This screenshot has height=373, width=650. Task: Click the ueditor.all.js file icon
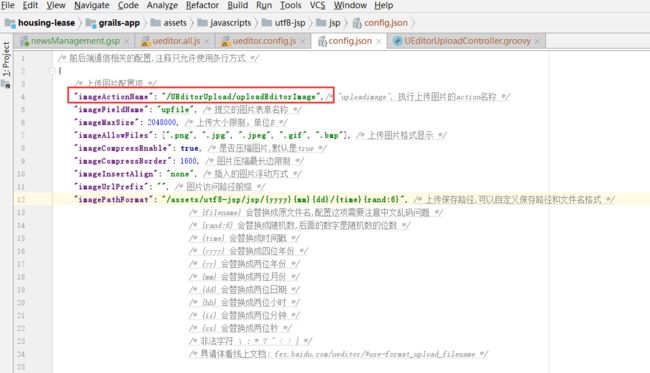click(145, 41)
